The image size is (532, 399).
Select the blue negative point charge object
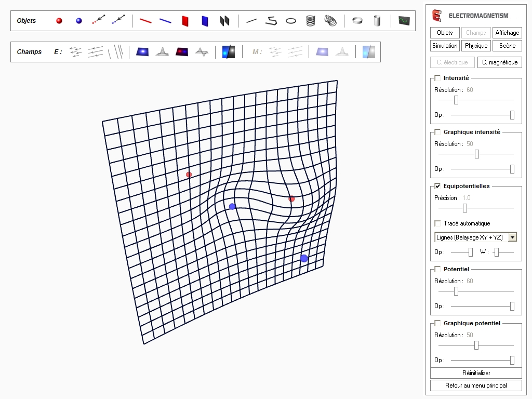[x=79, y=21]
